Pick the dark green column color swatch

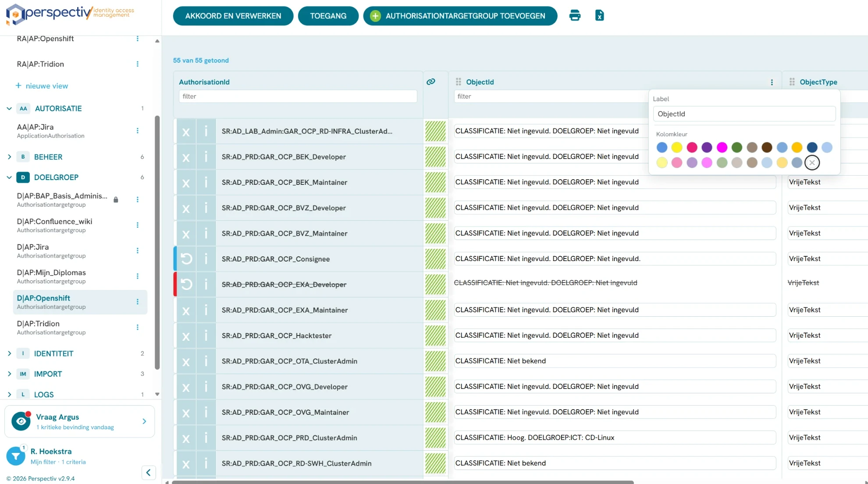pyautogui.click(x=737, y=148)
